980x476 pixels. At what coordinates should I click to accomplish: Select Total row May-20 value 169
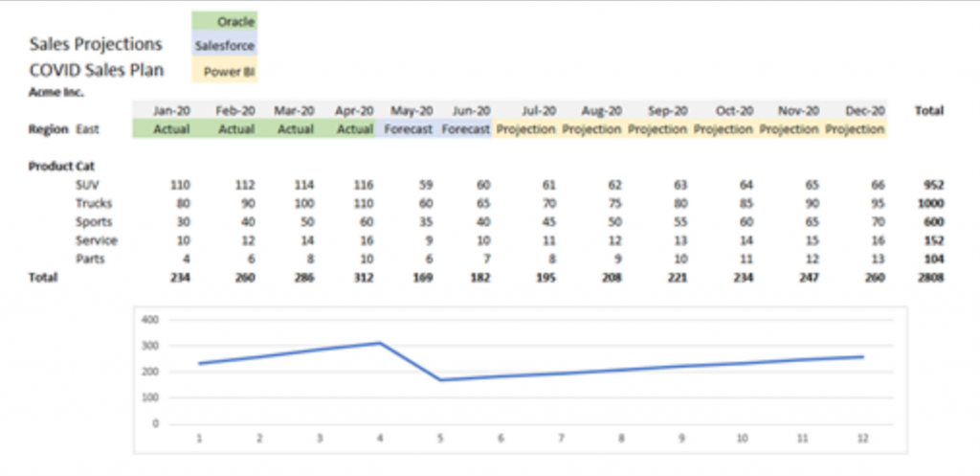point(423,278)
